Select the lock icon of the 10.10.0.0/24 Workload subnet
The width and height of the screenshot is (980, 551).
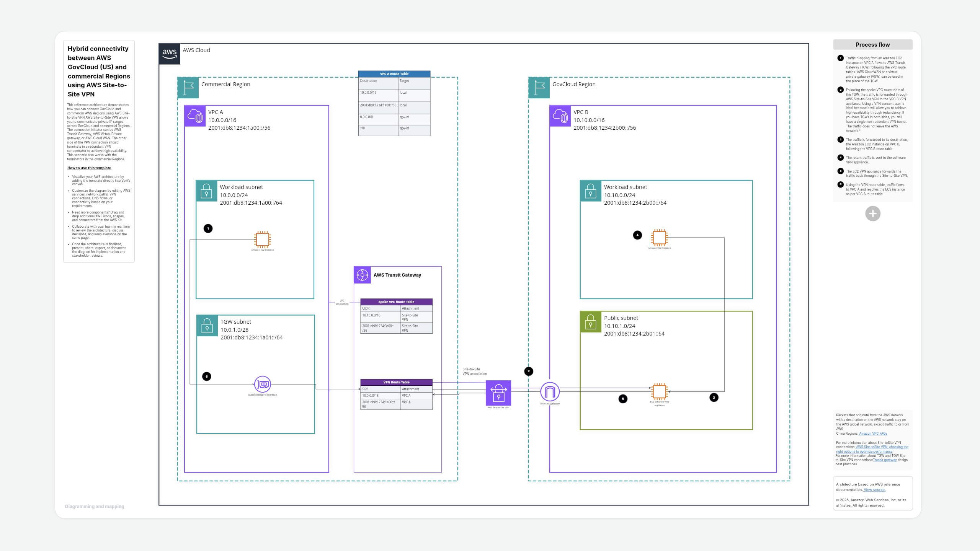tap(591, 191)
